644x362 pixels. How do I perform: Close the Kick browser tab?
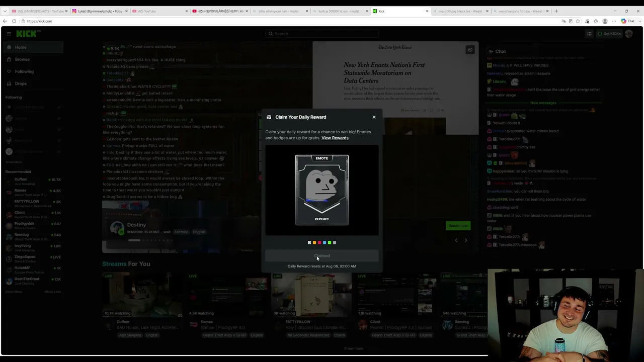(x=427, y=11)
